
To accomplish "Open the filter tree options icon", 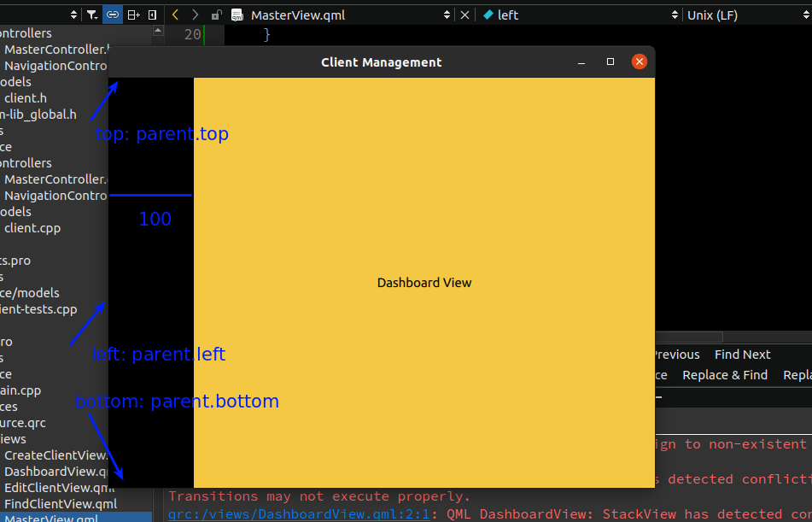I will (92, 15).
